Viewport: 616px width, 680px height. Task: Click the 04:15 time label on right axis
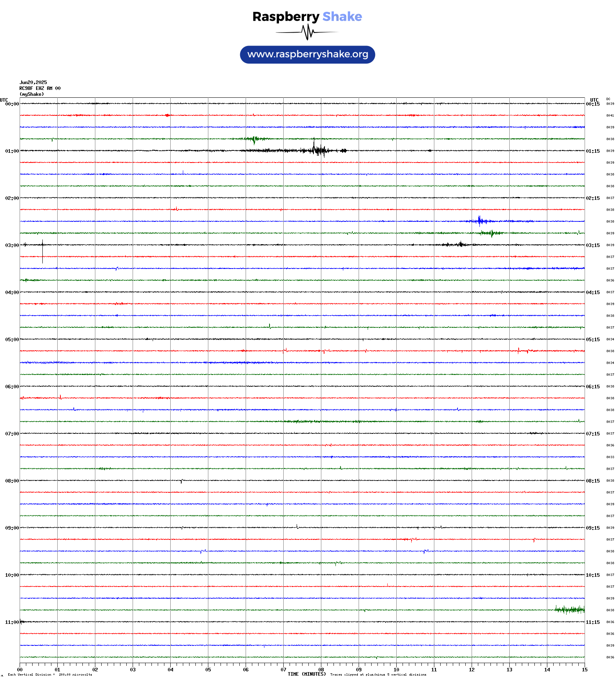point(593,292)
